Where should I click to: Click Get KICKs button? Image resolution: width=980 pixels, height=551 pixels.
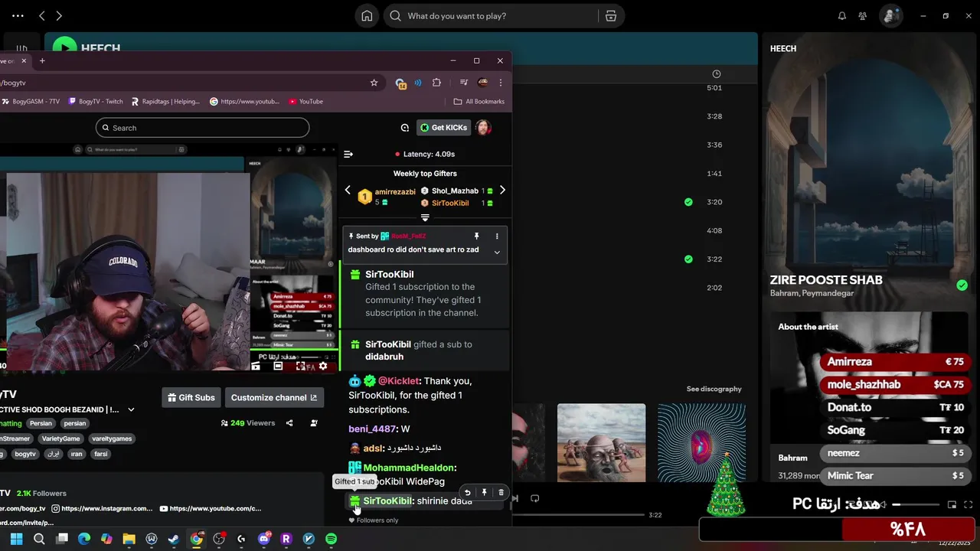point(444,128)
